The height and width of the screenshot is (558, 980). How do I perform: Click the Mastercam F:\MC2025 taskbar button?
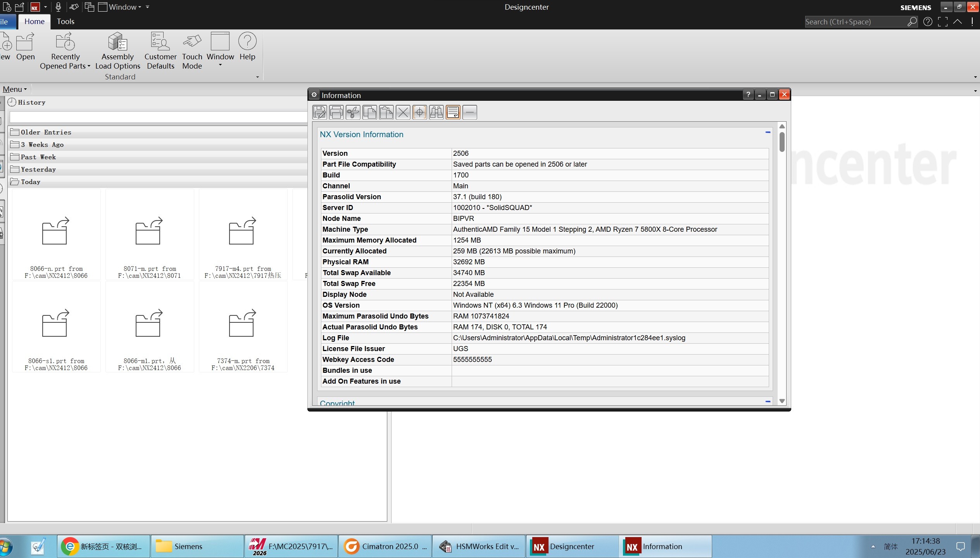pos(291,546)
